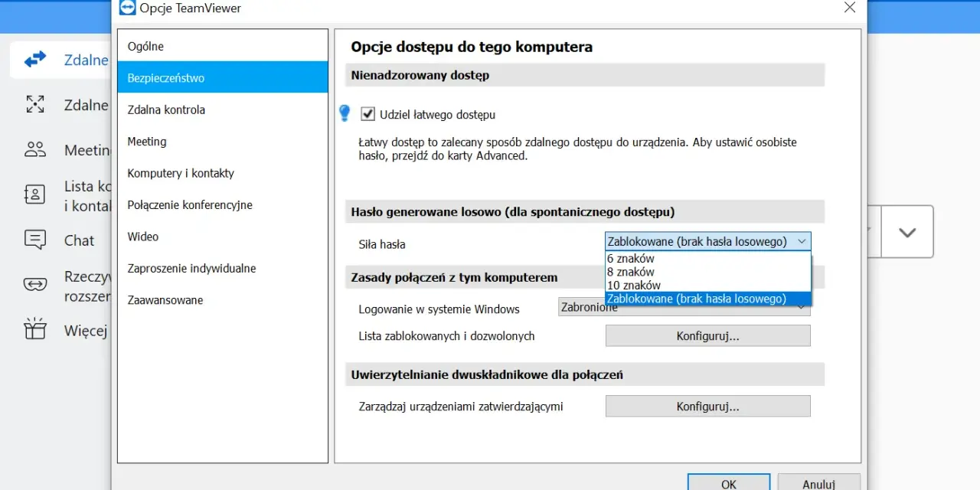The image size is (980, 490).
Task: Choose 6 znaków from the list
Action: [x=707, y=259]
